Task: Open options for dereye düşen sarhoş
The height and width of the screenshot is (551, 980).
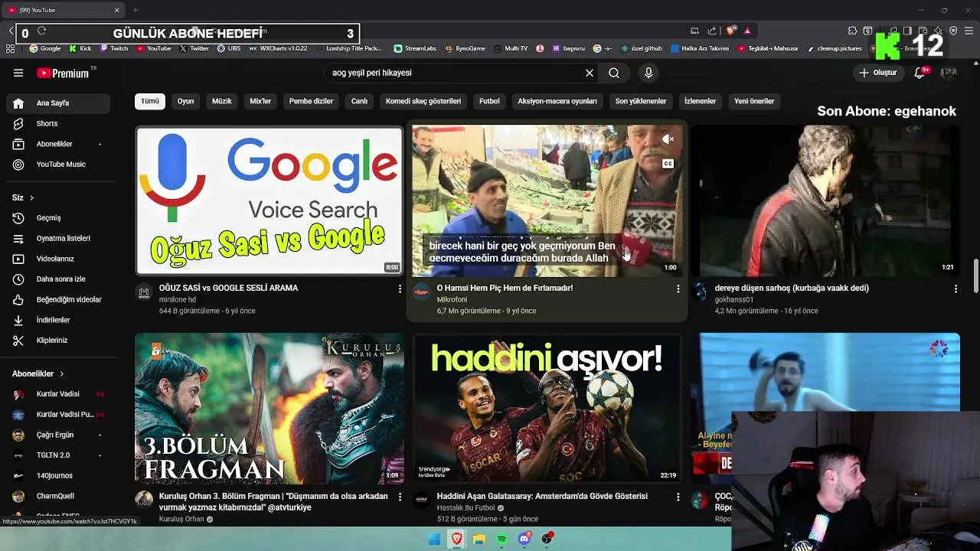Action: coord(955,289)
